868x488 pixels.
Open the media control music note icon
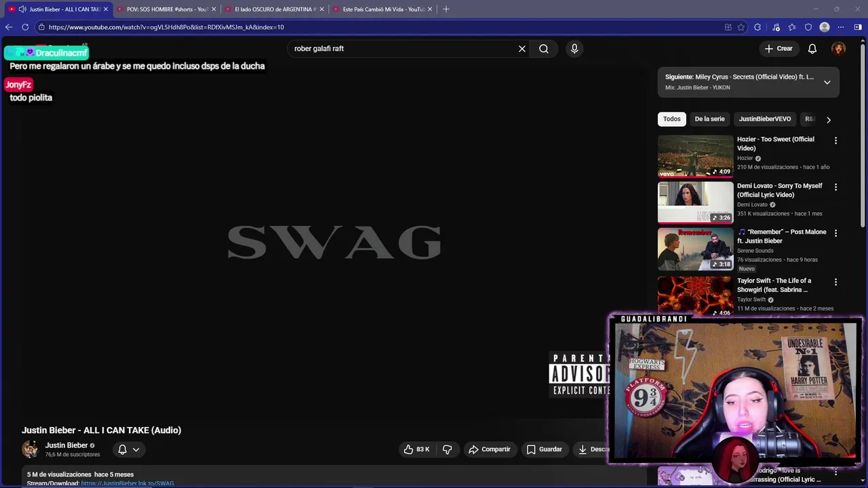776,27
